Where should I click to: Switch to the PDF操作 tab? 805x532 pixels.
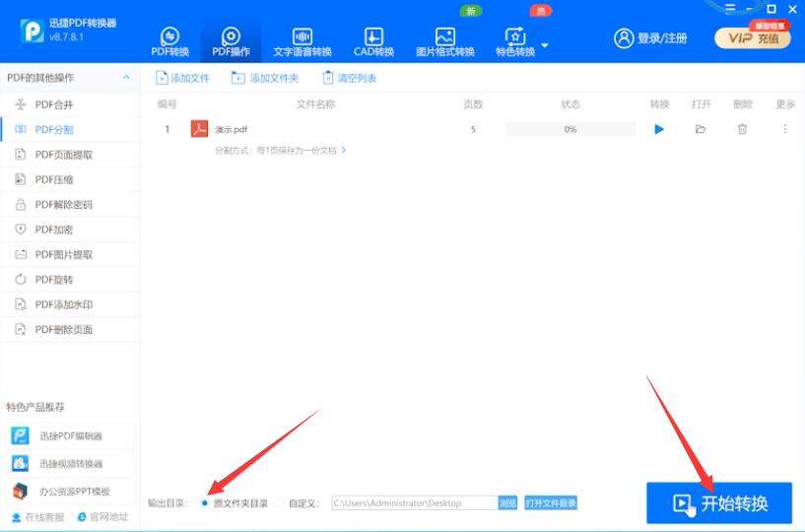pyautogui.click(x=231, y=41)
